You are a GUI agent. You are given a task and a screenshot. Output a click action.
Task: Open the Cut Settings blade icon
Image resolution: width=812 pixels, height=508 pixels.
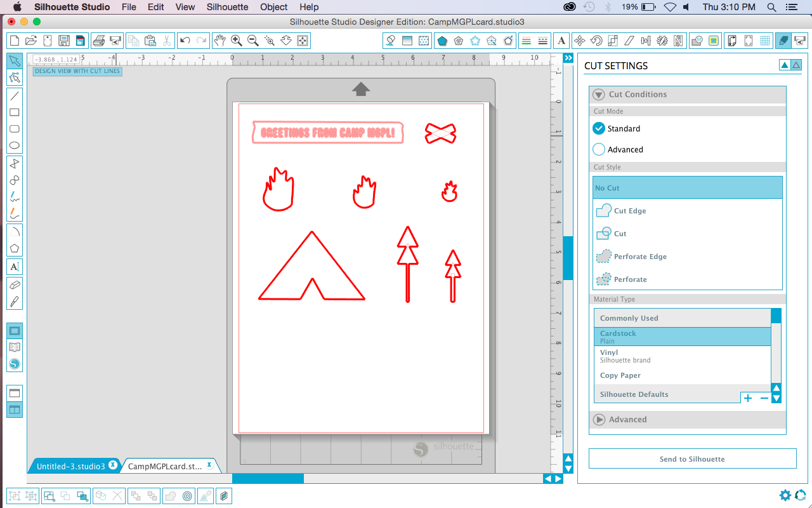783,41
